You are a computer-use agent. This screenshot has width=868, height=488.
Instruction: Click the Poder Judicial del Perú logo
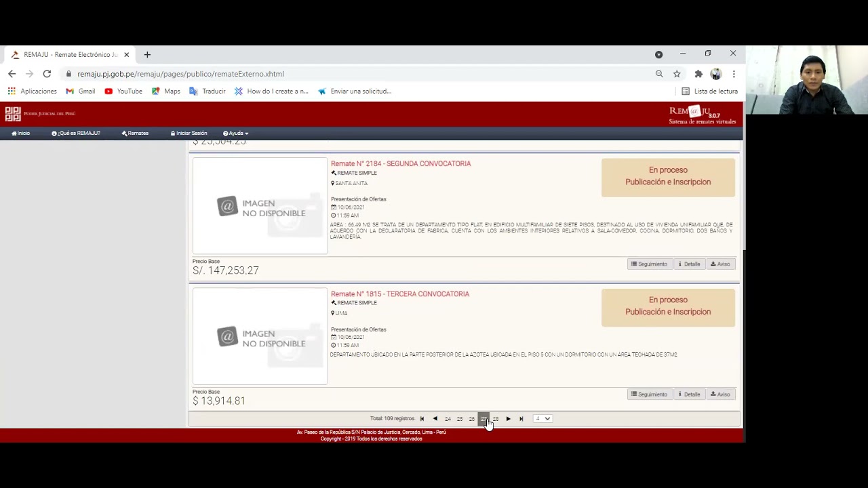click(40, 114)
